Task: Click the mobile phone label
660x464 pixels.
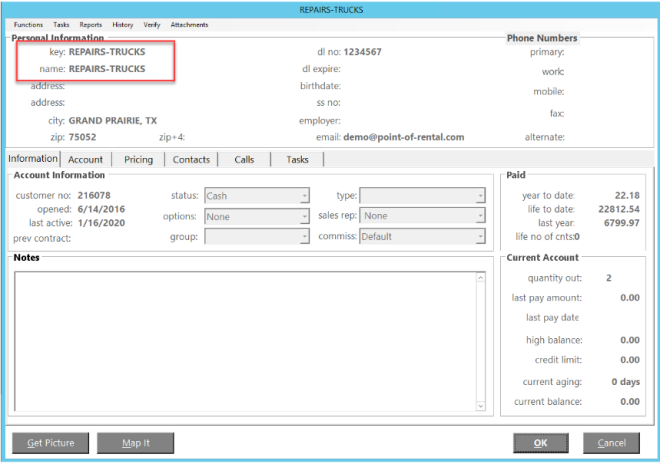Action: [548, 92]
